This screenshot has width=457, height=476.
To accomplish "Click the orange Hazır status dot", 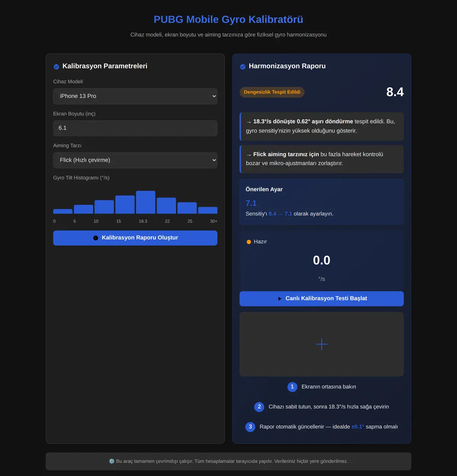I will pyautogui.click(x=249, y=242).
